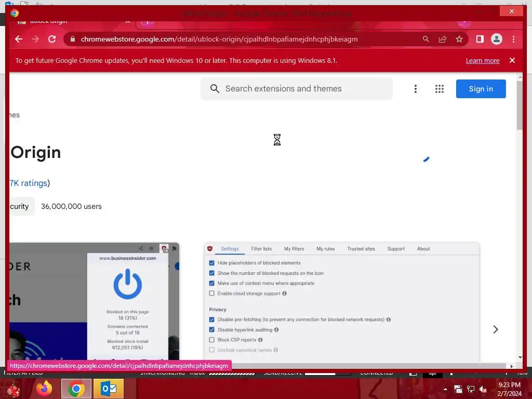Click the horizontal scrollbar right arrow

[512, 366]
